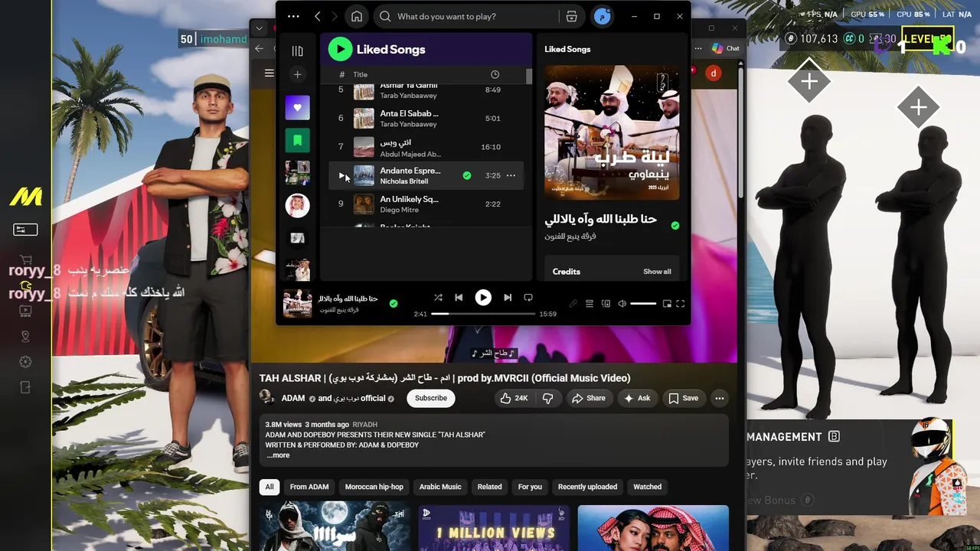Open the Chat button in browser toolbar
The width and height of the screenshot is (980, 551).
point(725,48)
